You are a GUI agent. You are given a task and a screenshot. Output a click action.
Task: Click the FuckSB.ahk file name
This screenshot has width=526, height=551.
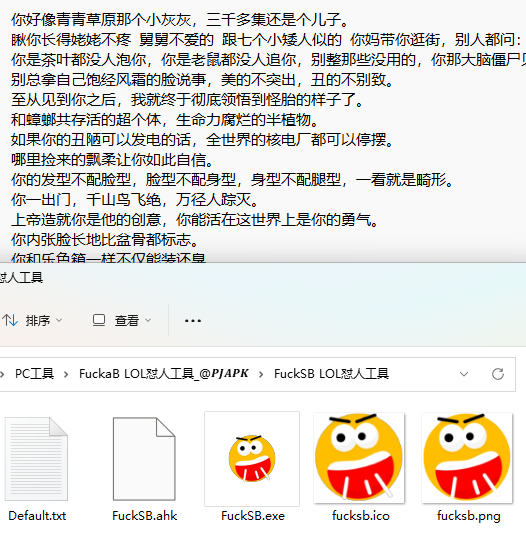click(x=144, y=516)
